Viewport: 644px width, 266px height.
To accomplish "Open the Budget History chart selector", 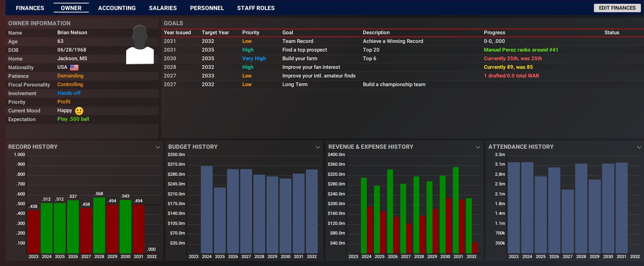I will point(318,147).
